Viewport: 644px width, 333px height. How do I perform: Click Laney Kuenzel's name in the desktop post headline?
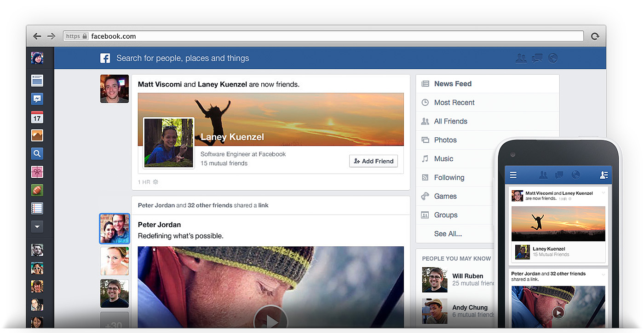(222, 84)
